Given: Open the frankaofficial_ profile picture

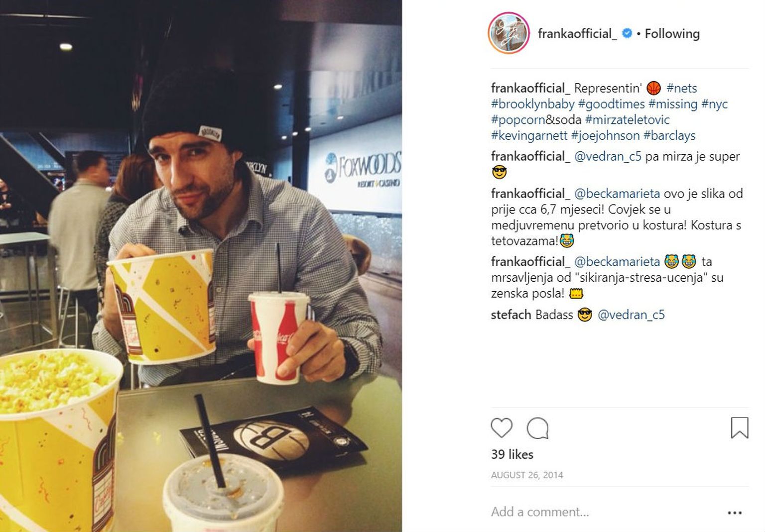Looking at the screenshot, I should [509, 33].
